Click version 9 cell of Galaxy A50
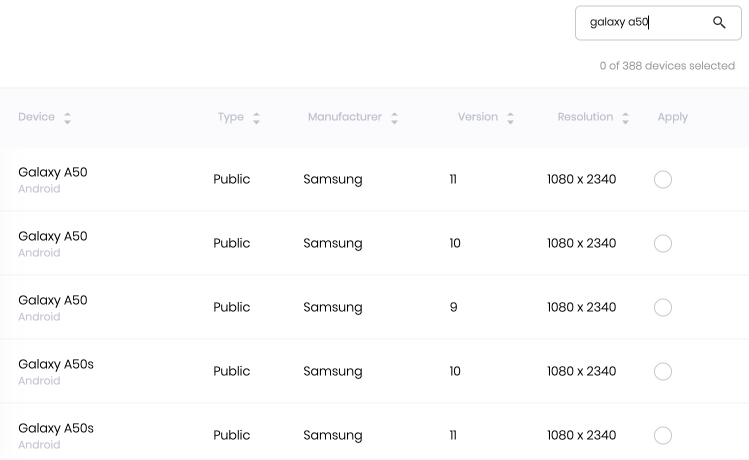 pos(453,307)
